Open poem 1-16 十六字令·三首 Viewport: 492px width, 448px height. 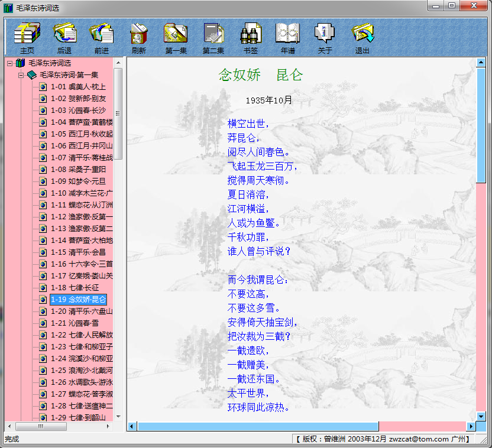(82, 264)
